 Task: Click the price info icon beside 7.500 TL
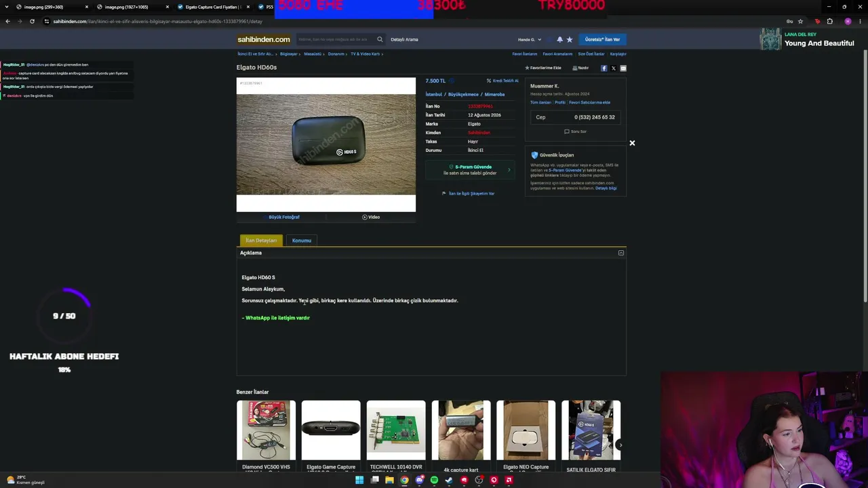click(452, 81)
